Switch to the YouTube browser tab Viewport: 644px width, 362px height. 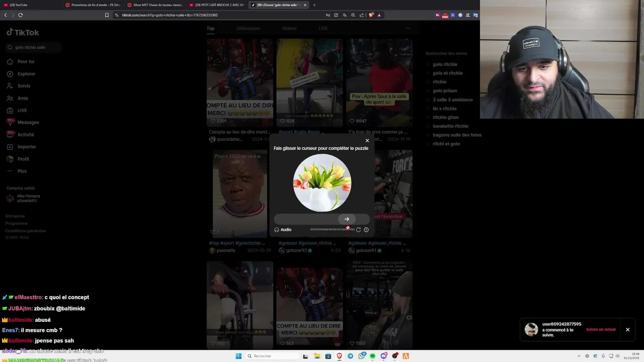(30, 5)
